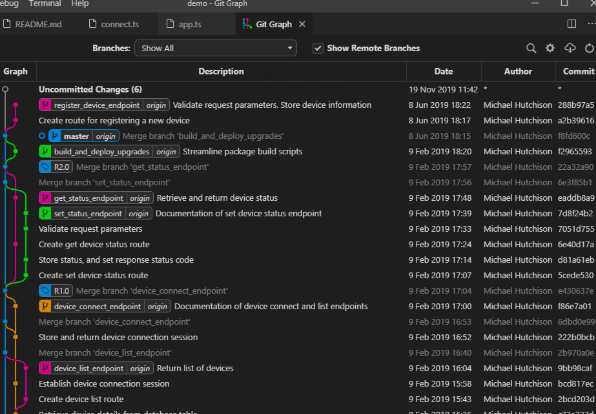Open Git Graph repository settings gear
596x414 pixels.
pos(550,48)
